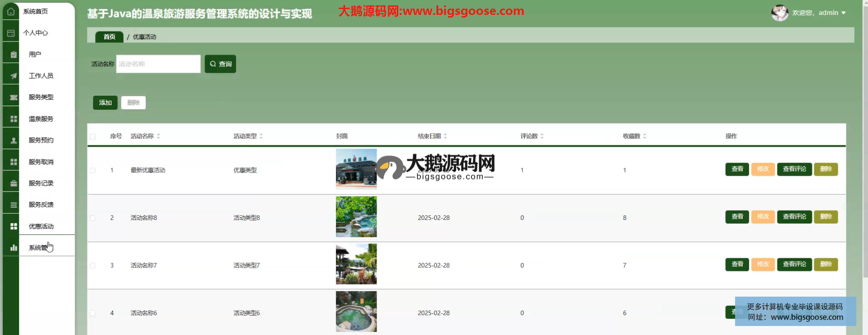This screenshot has height=335, width=868.
Task: Click the ticket icon beside 服务类型
Action: click(x=14, y=98)
